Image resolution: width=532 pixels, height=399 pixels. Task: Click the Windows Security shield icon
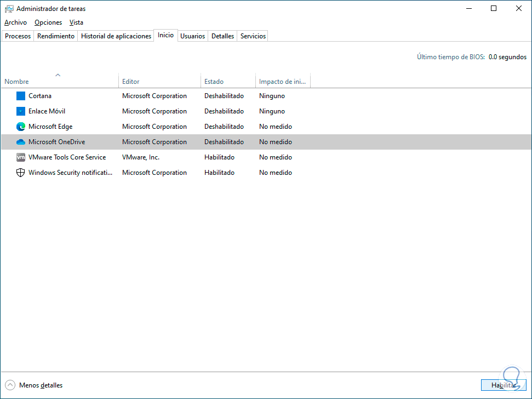pyautogui.click(x=21, y=172)
